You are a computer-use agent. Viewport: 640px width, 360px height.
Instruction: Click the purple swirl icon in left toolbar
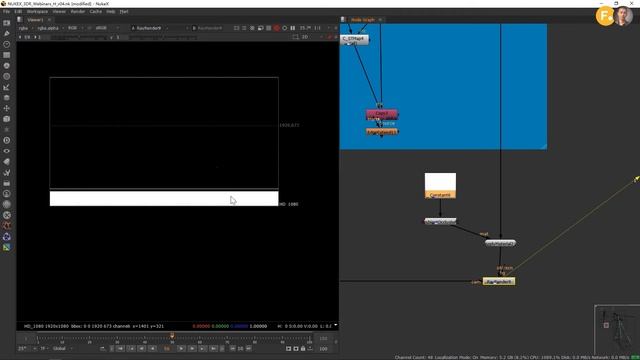click(x=7, y=236)
